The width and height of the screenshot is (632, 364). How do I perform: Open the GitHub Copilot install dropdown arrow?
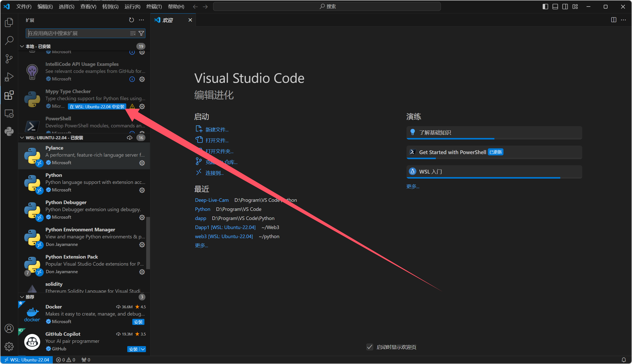143,349
